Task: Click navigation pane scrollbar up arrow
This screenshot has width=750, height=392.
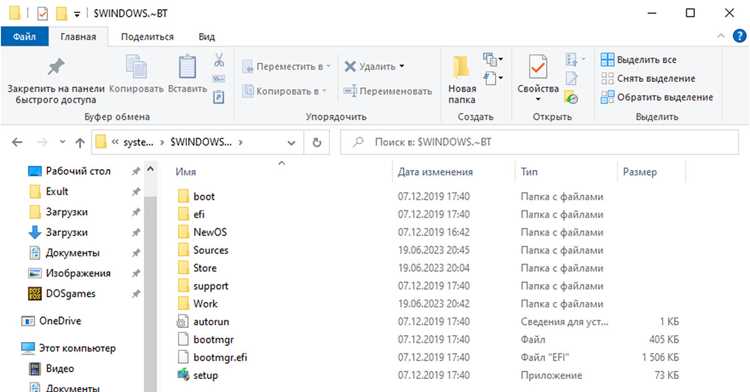Action: tap(150, 169)
